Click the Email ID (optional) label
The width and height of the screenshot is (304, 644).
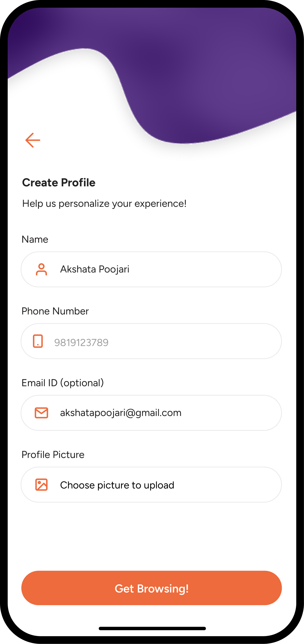[x=63, y=383]
